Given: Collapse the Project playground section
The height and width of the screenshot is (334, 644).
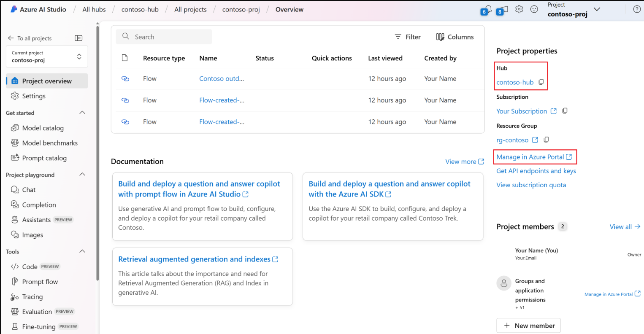Looking at the screenshot, I should tap(82, 175).
